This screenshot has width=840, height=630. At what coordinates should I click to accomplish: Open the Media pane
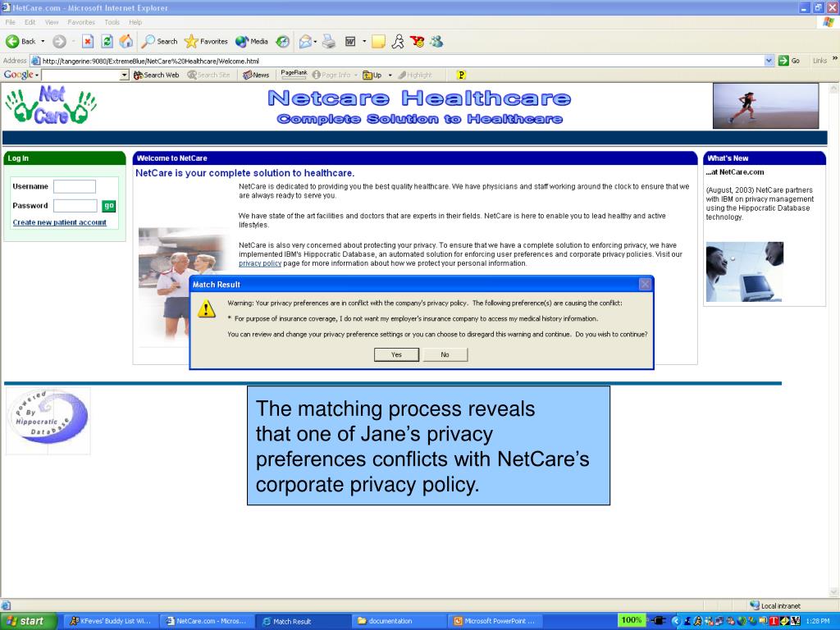tap(252, 41)
